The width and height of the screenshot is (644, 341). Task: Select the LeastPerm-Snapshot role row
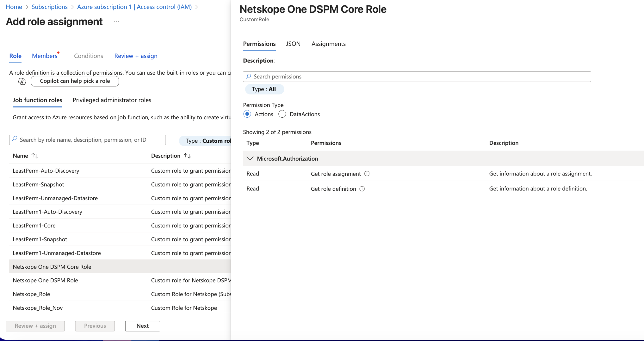click(120, 184)
